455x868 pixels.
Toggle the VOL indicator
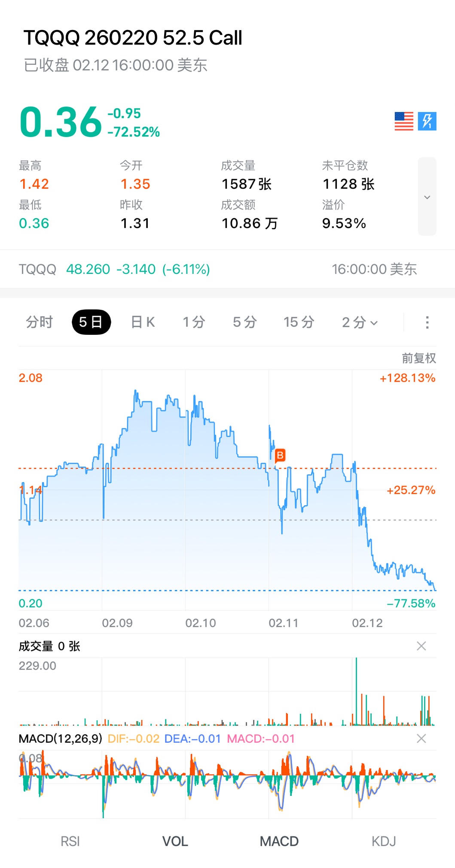click(175, 841)
